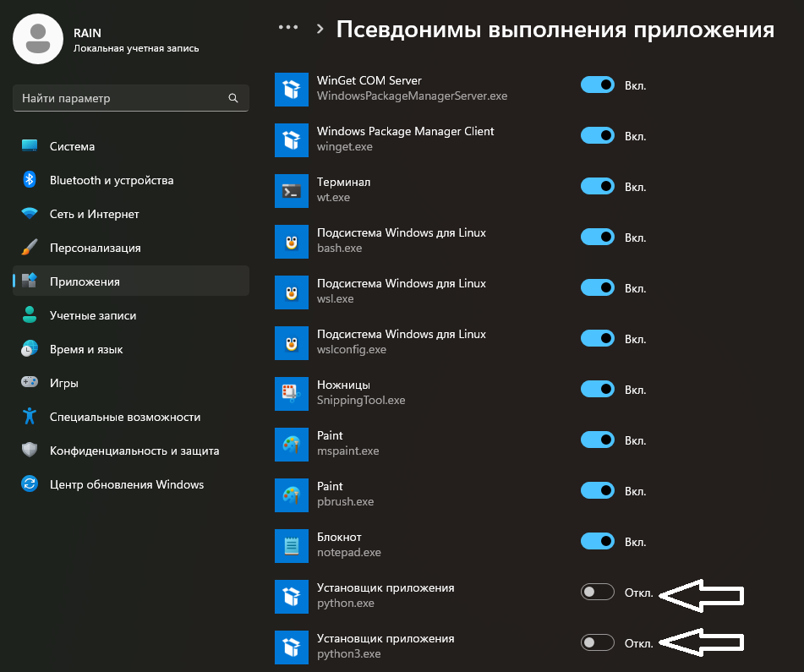The image size is (804, 672).
Task: Go to Время и язык
Action: (131, 349)
